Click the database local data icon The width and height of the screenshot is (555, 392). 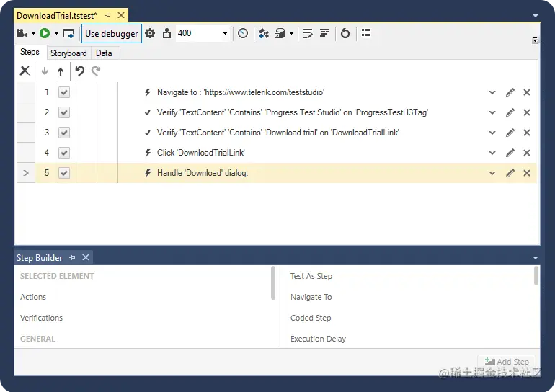click(x=280, y=33)
